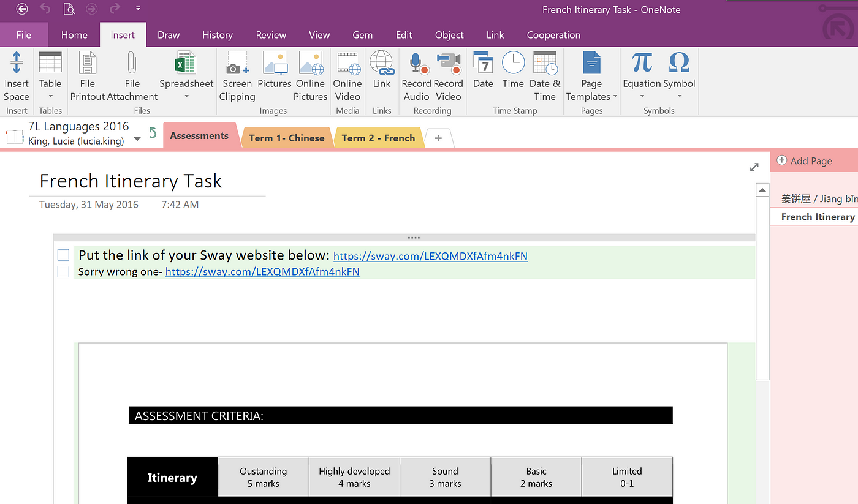Select the Term 1- Chinese section tab
This screenshot has width=858, height=504.
coord(287,138)
